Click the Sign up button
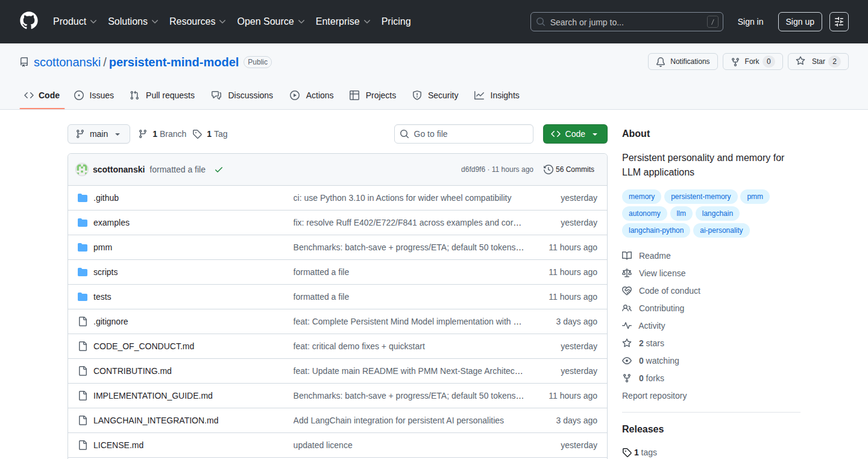The height and width of the screenshot is (459, 868). coord(800,22)
